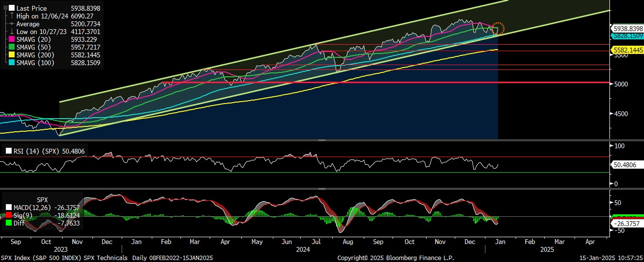This screenshot has width=644, height=262.
Task: Click the 5933.229 SMAVG (20) value
Action: coord(84,39)
